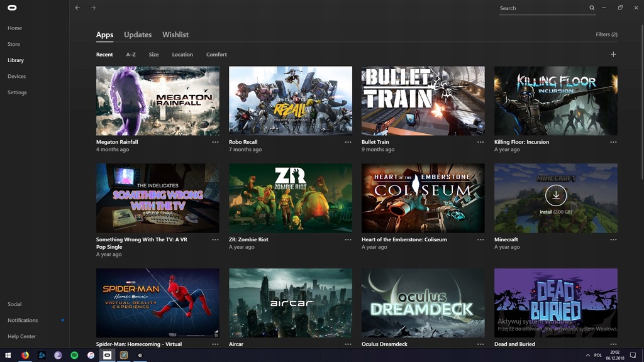Open the Something Wrong With The TV options
The width and height of the screenshot is (644, 362).
(x=215, y=239)
